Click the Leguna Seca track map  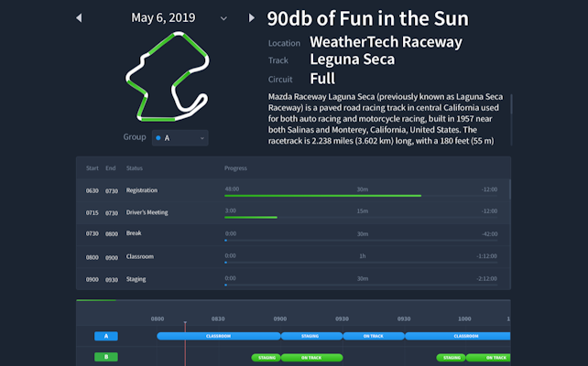[168, 77]
